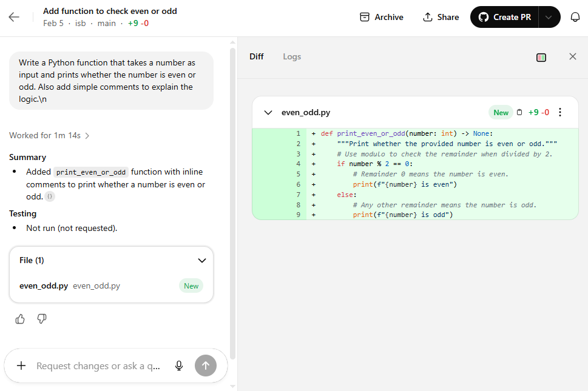The image size is (588, 391).
Task: Click the send arrow button
Action: (205, 366)
